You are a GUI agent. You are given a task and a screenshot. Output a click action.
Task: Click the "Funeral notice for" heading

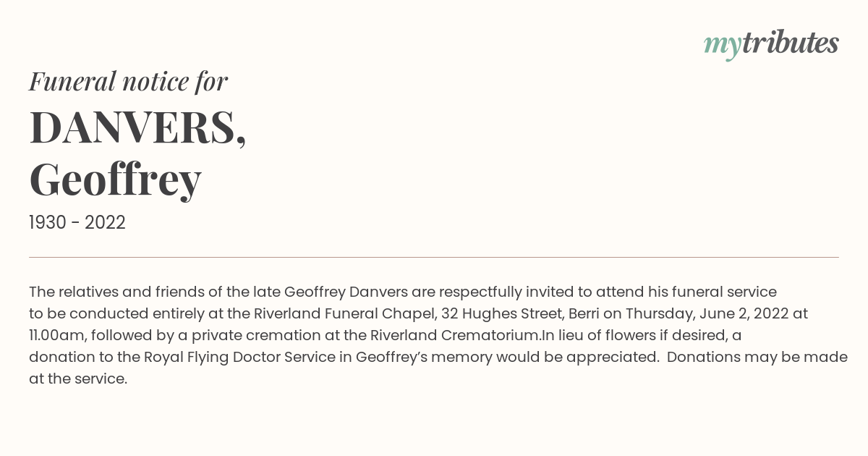[x=128, y=81]
